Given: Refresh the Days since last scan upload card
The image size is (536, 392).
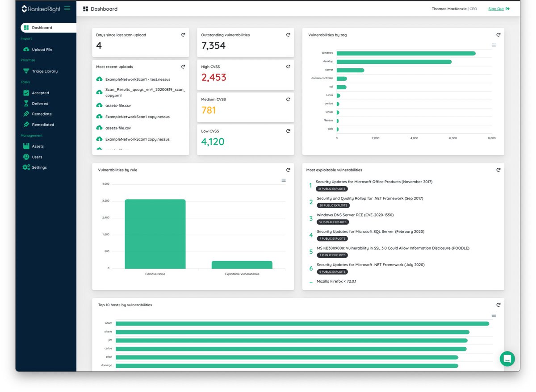Looking at the screenshot, I should pos(183,35).
